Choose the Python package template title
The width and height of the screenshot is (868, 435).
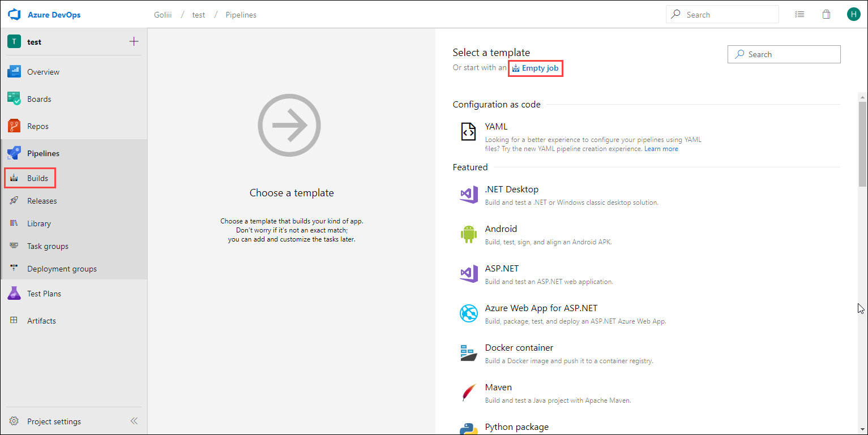tap(517, 427)
